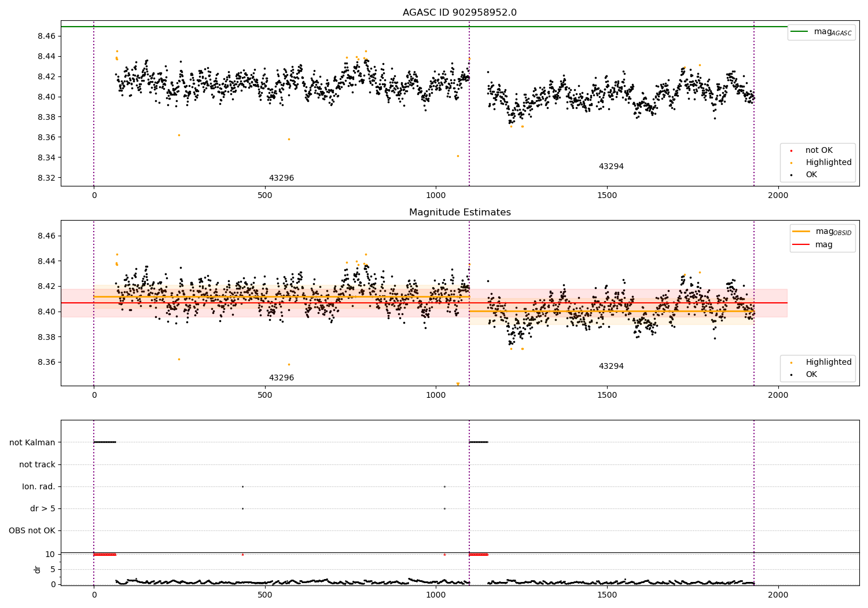Viewport: 868px width, 608px height.
Task: Click the title 'AGASC ID 902958952.0'
Action: pyautogui.click(x=459, y=13)
